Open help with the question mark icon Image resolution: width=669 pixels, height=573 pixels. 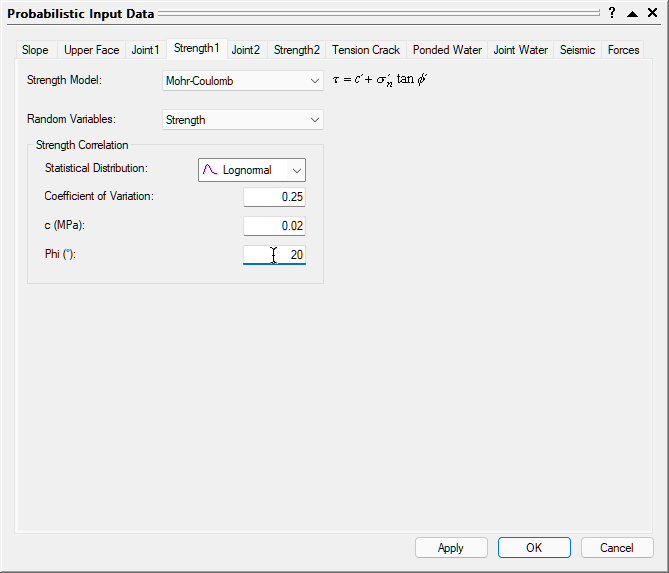coord(612,13)
